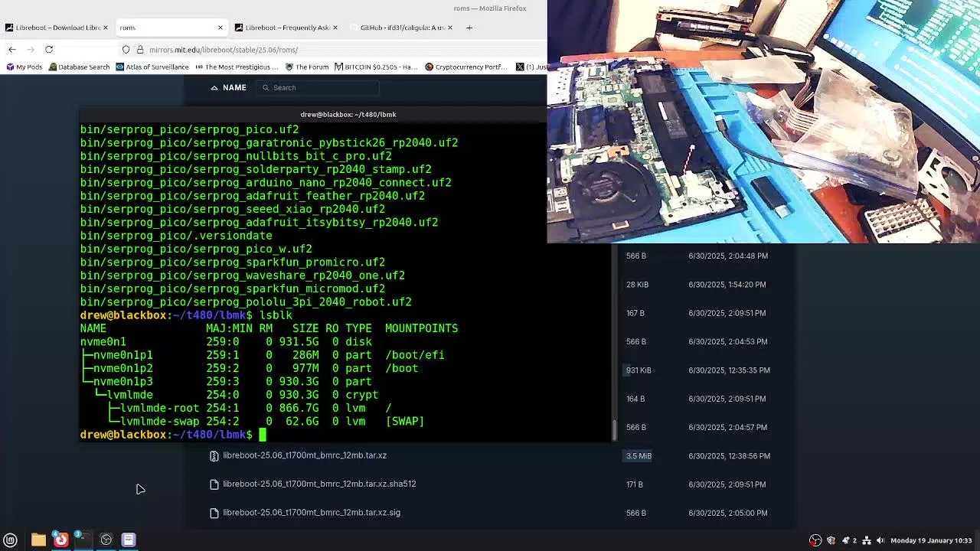The image size is (980, 551).
Task: Click archive file icon beside t1700mt tar.xz
Action: pyautogui.click(x=214, y=455)
